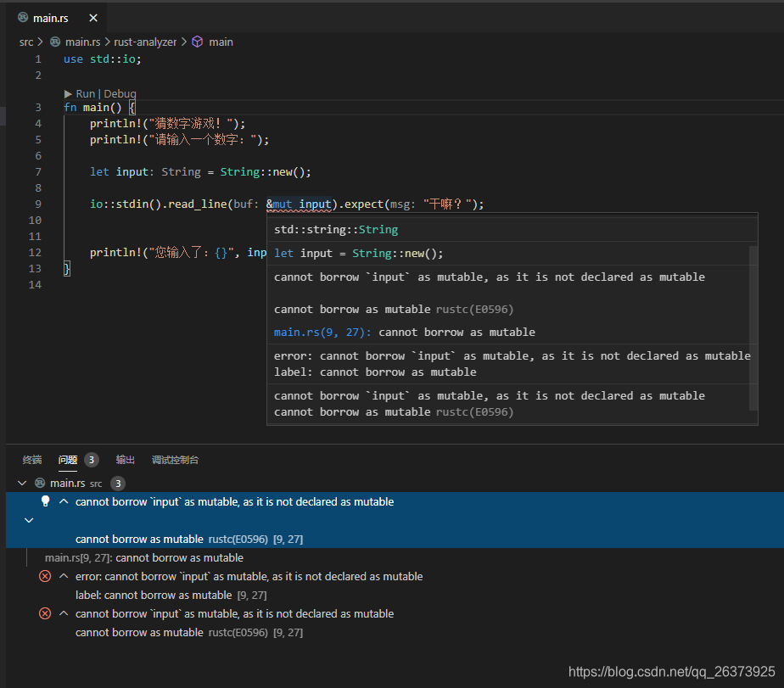Screen dimensions: 784x688
Task: Click the opening brace on the fn main line
Action: point(132,108)
